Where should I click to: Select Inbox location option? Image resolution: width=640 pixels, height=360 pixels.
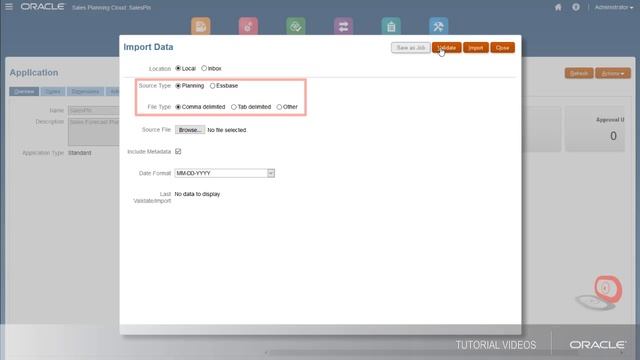204,68
